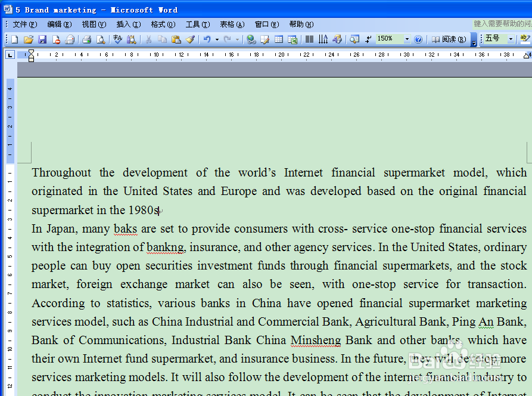The image size is (532, 396).
Task: Click the right indent marker on ruler
Action: (526, 55)
